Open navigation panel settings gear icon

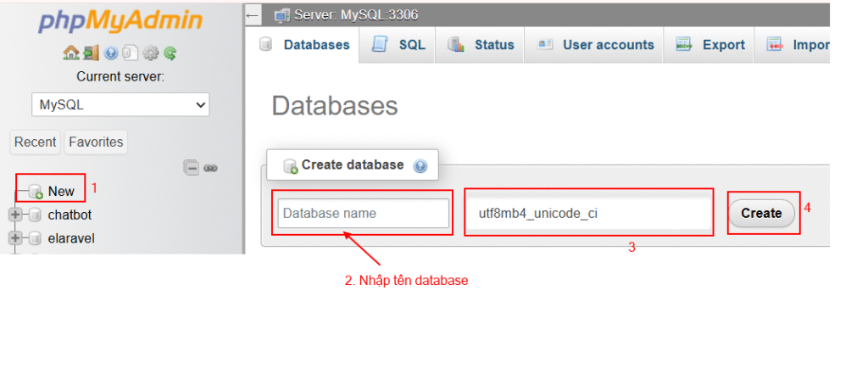[150, 53]
